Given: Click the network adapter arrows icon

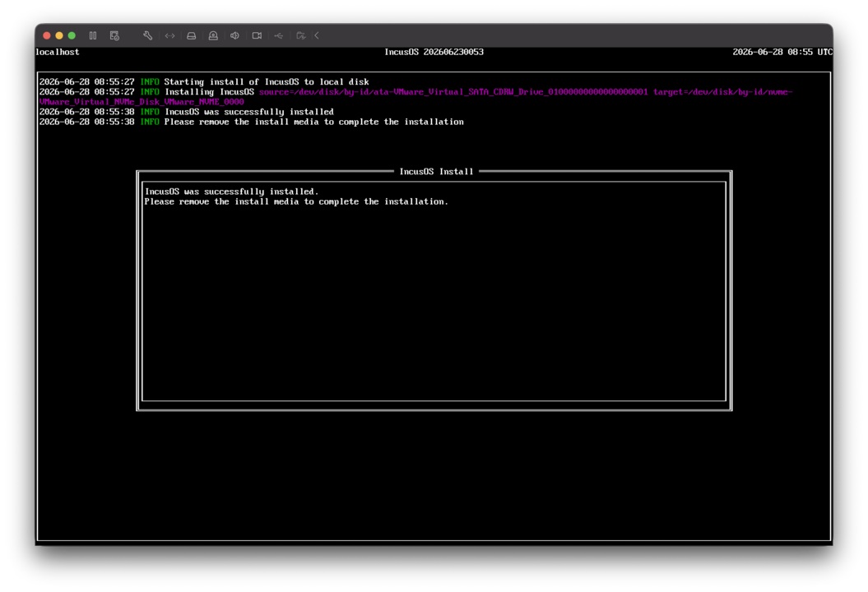Looking at the screenshot, I should coord(169,35).
